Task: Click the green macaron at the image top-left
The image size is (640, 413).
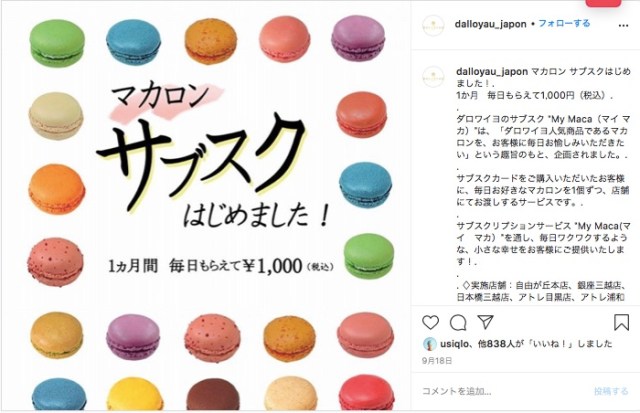Action: click(57, 43)
